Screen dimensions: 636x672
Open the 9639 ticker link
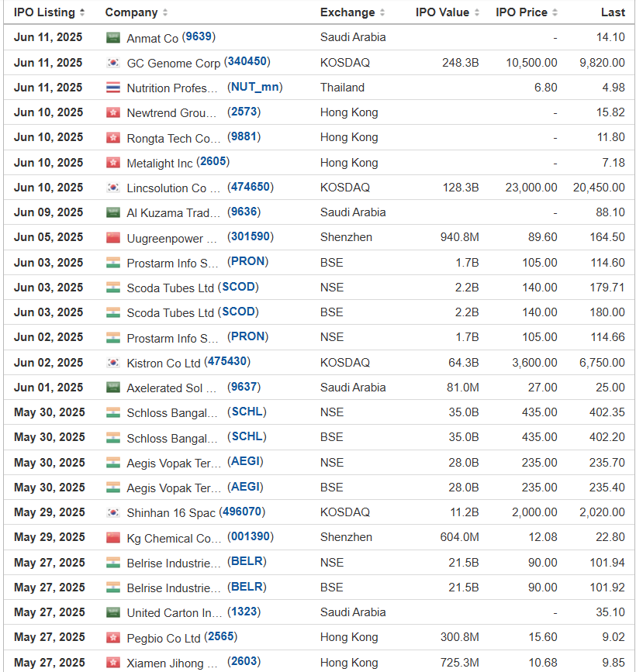pyautogui.click(x=199, y=37)
